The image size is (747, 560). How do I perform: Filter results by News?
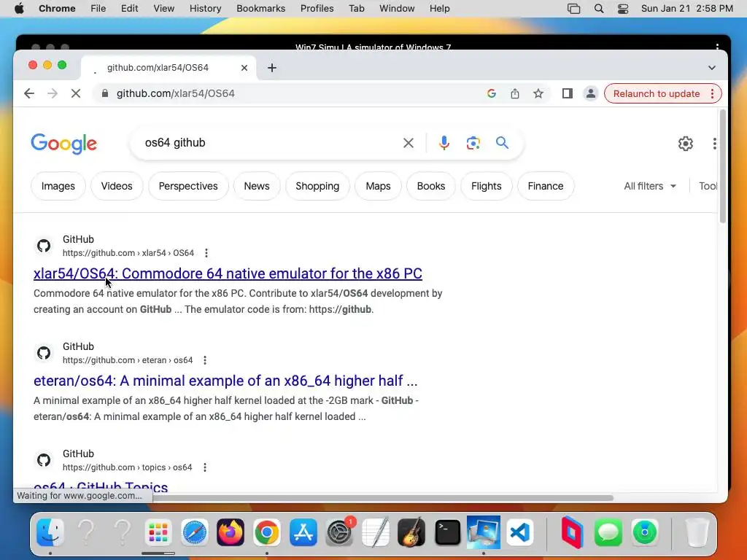coord(257,186)
